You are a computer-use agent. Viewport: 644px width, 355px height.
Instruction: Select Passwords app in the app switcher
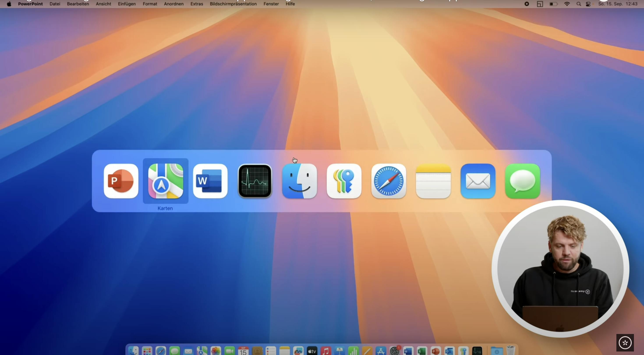[344, 181]
